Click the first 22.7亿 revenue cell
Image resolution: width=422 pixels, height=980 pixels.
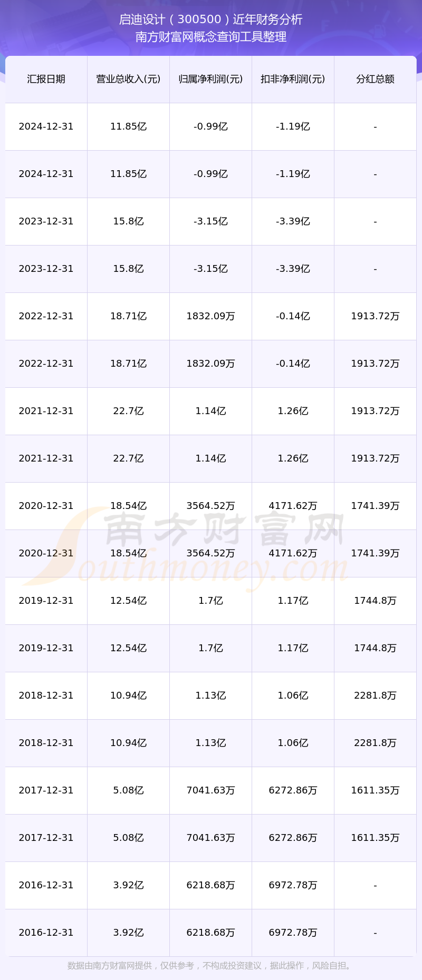tap(128, 411)
